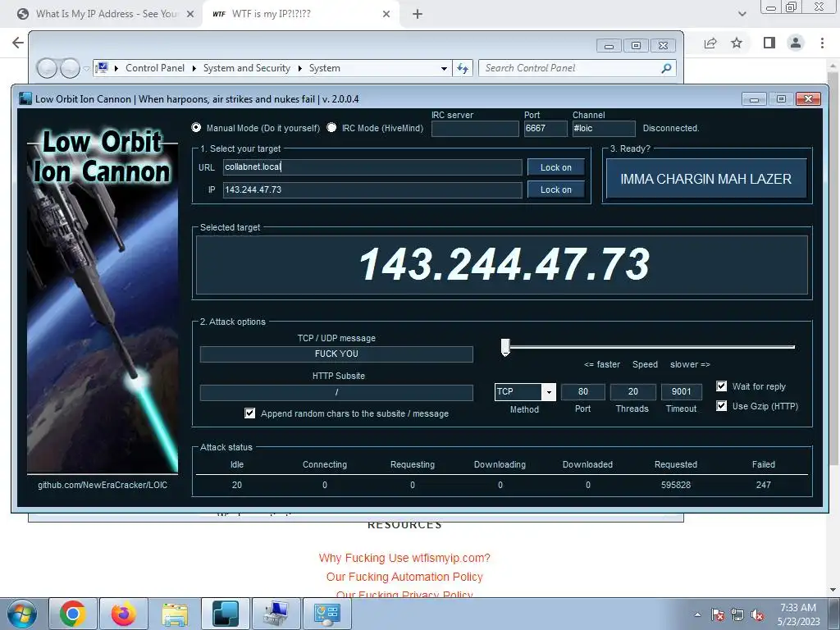Viewport: 840px width, 630px height.
Task: Toggle Append random chars checkbox
Action: pyautogui.click(x=250, y=413)
